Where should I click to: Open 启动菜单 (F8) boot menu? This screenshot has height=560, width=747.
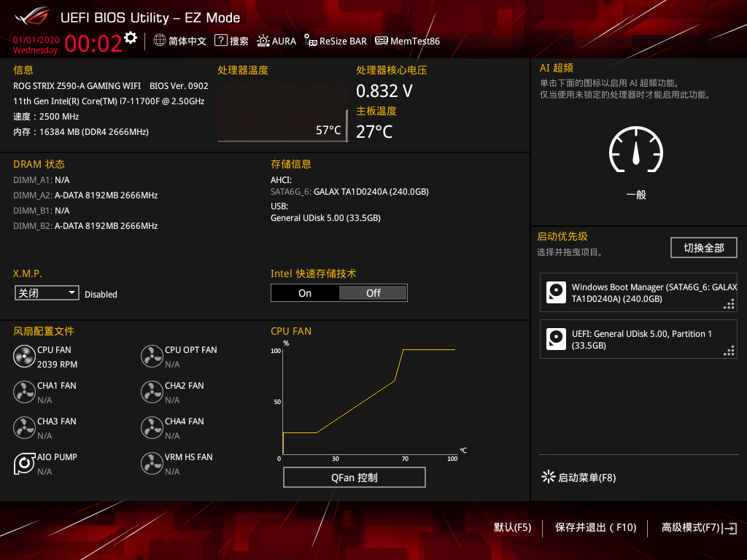(579, 478)
